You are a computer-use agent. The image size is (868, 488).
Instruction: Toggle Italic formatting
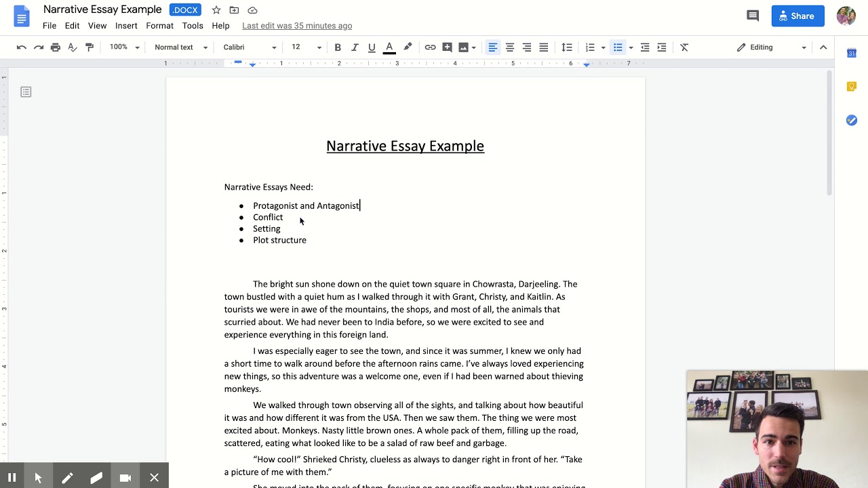355,47
